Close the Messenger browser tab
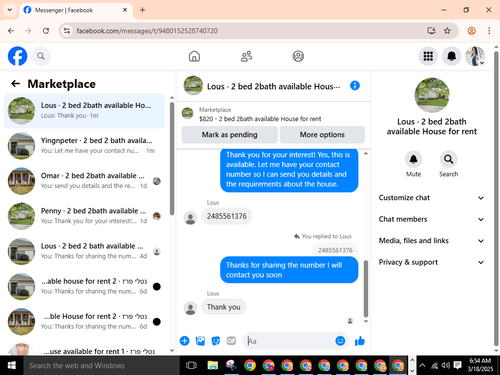500x375 pixels. [125, 10]
